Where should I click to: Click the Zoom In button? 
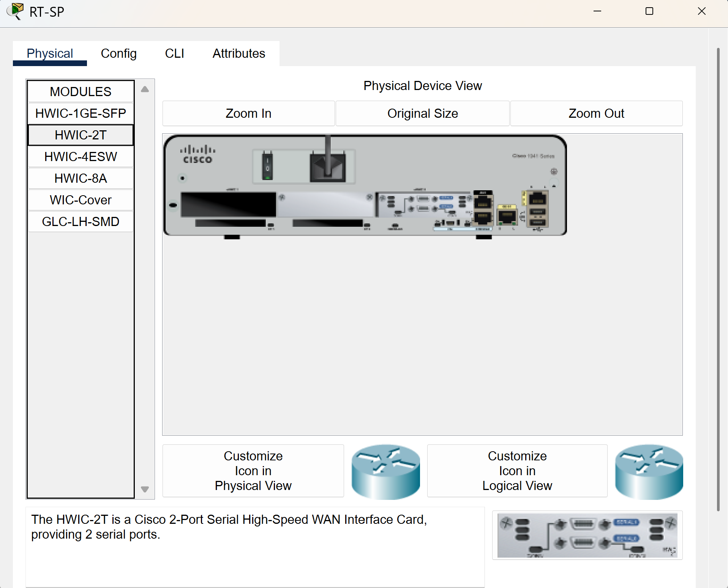pos(248,113)
